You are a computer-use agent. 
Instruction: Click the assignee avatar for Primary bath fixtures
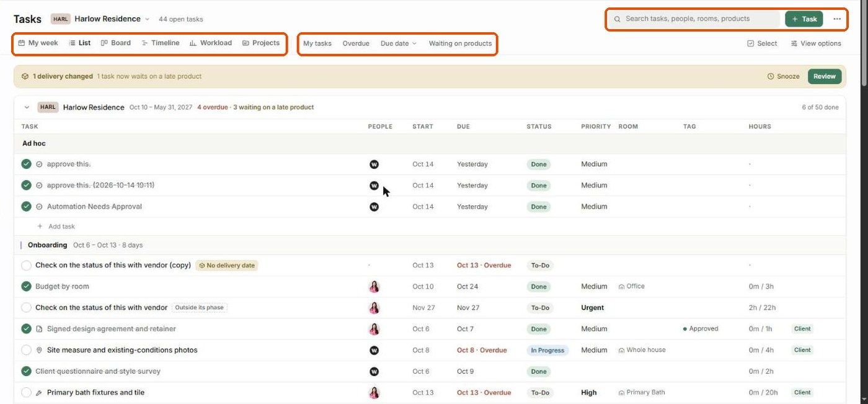point(374,392)
